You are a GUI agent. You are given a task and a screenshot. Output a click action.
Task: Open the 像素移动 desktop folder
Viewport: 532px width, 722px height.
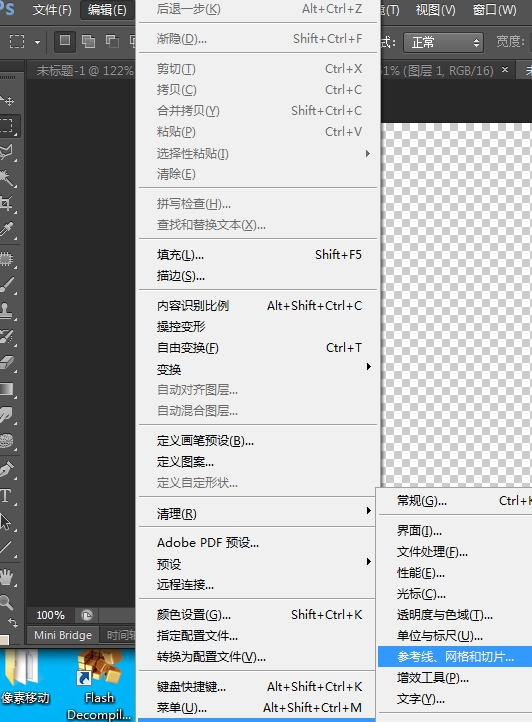point(25,677)
